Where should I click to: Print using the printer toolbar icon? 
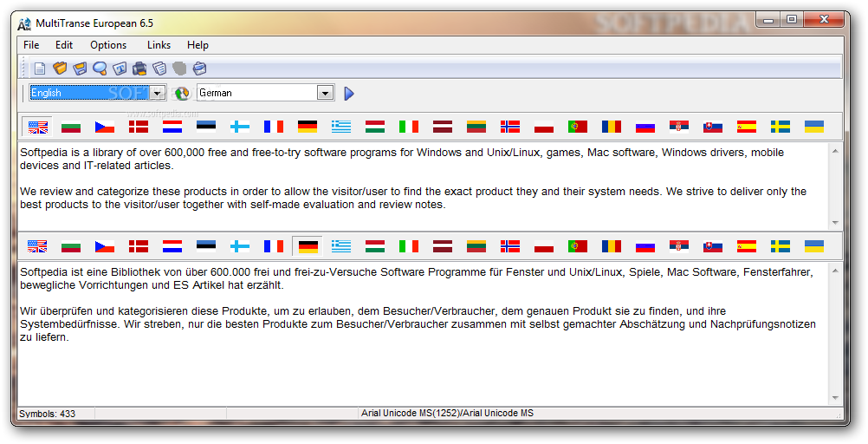pyautogui.click(x=139, y=69)
